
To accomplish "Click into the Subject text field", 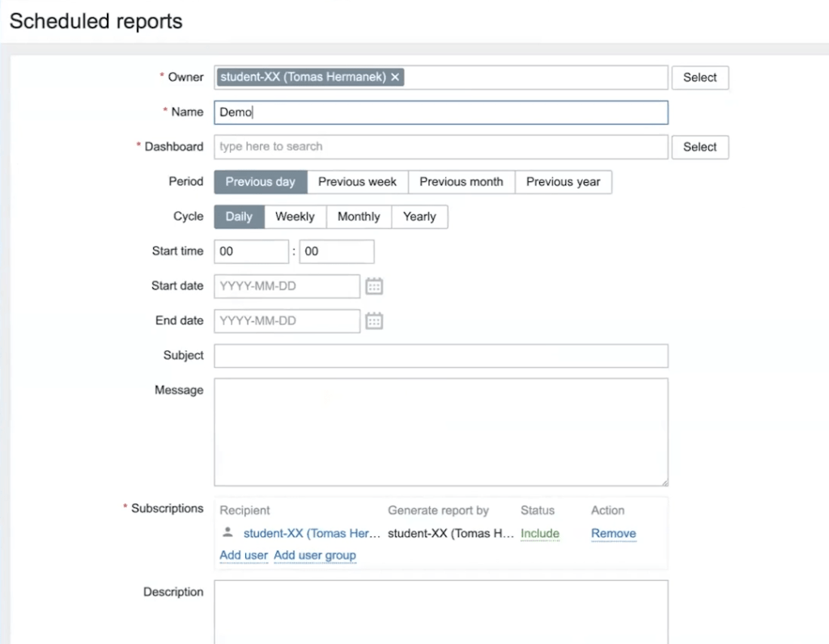I will coord(441,356).
